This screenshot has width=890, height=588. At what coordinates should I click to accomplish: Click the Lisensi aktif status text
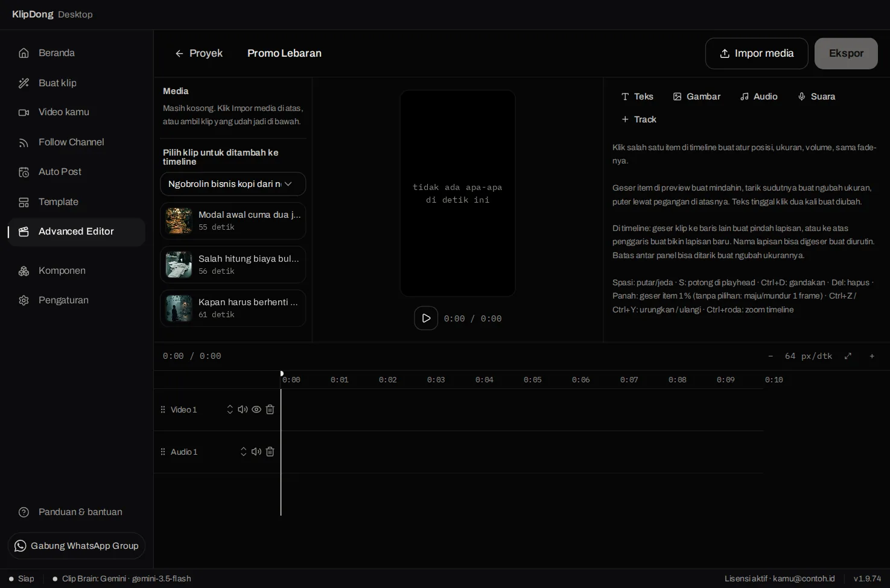coord(780,578)
